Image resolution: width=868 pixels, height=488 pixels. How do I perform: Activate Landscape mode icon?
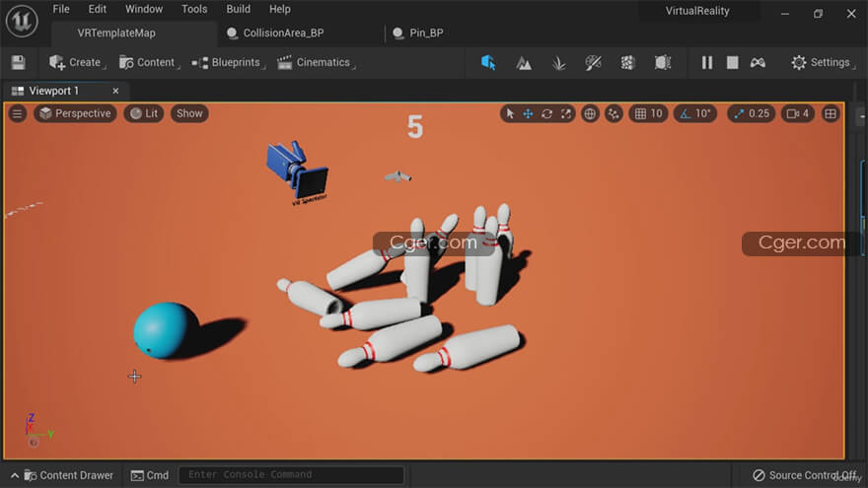524,62
